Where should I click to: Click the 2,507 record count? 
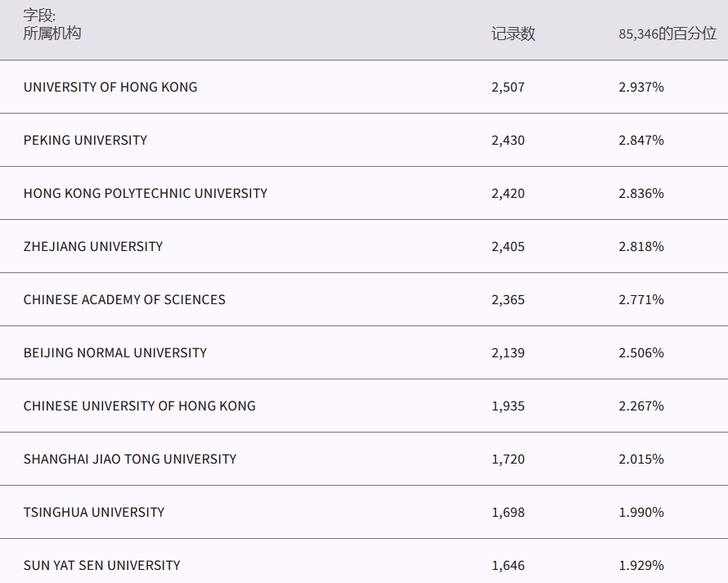pyautogui.click(x=508, y=87)
